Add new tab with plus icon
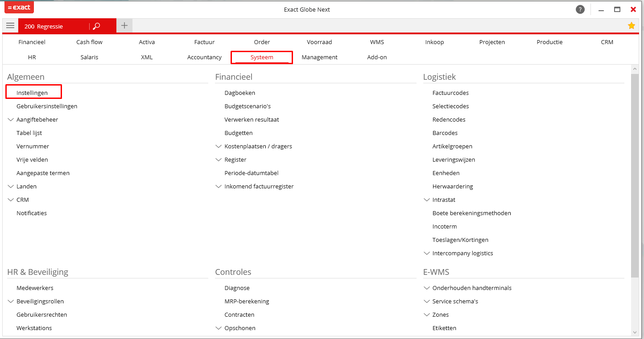 [124, 26]
